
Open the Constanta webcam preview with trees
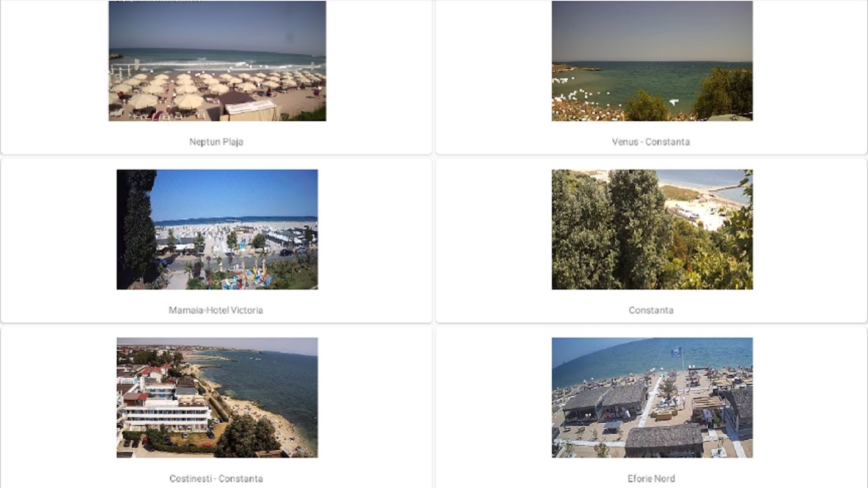click(652, 229)
